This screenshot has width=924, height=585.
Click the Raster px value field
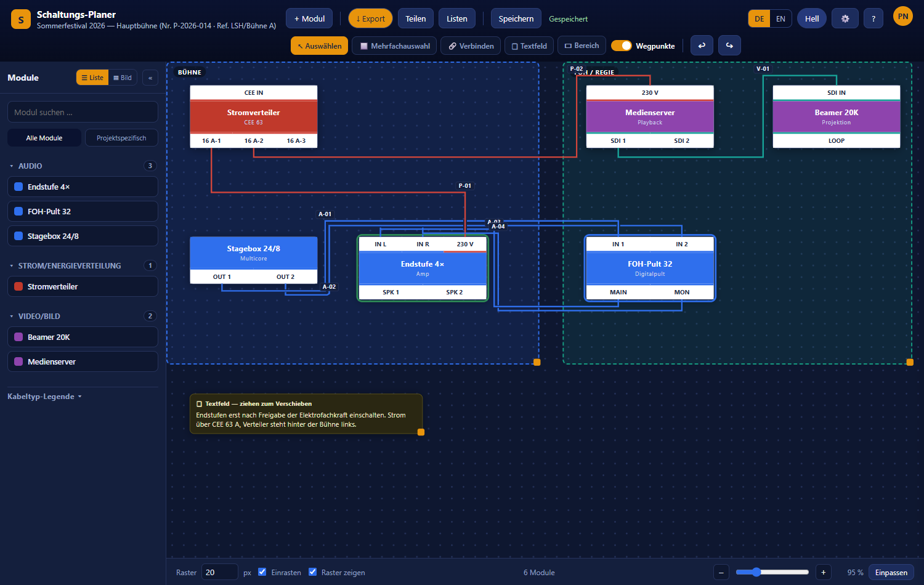(x=220, y=572)
